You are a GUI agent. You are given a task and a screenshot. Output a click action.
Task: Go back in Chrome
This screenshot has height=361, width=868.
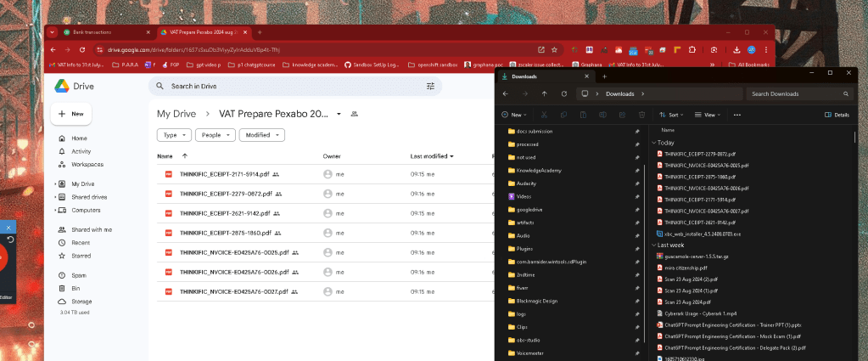(53, 50)
